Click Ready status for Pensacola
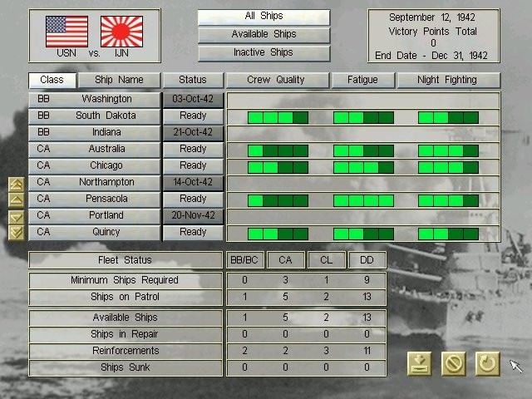Viewport: 532px width, 399px height. tap(192, 199)
